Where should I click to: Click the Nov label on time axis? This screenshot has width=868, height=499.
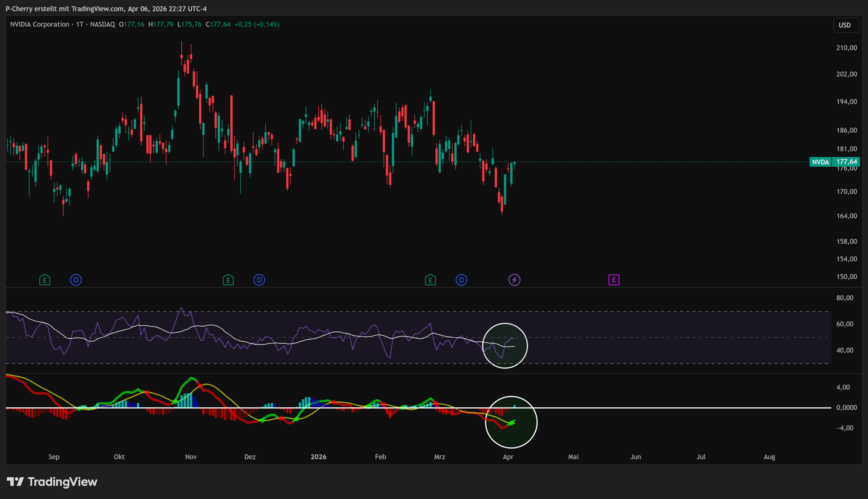pyautogui.click(x=191, y=457)
